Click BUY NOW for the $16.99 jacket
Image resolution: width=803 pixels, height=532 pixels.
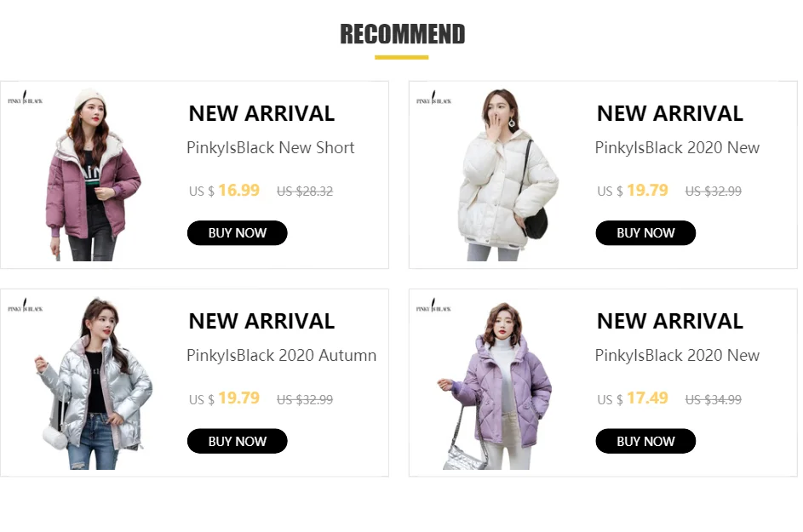(x=237, y=233)
